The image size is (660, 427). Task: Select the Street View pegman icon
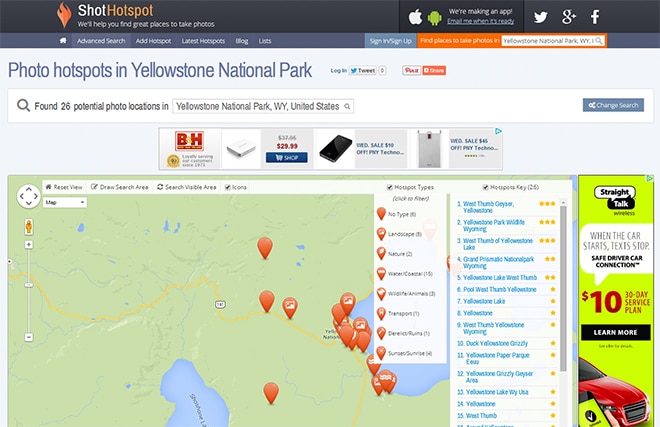pos(29,226)
